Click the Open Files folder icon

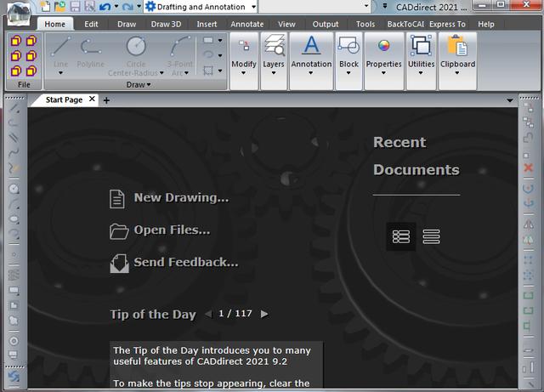[118, 230]
